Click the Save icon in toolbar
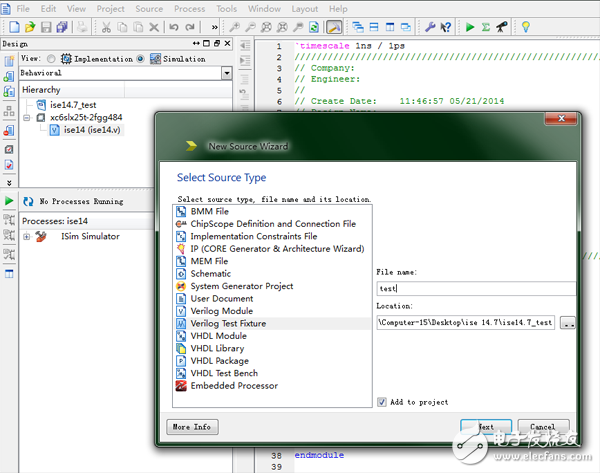Image resolution: width=600 pixels, height=473 pixels. click(47, 26)
